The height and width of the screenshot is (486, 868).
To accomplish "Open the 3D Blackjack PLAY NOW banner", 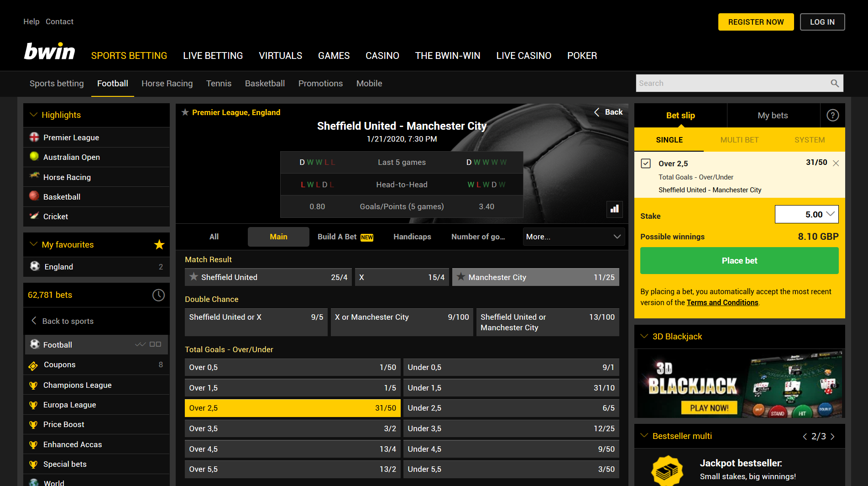I will tap(709, 408).
